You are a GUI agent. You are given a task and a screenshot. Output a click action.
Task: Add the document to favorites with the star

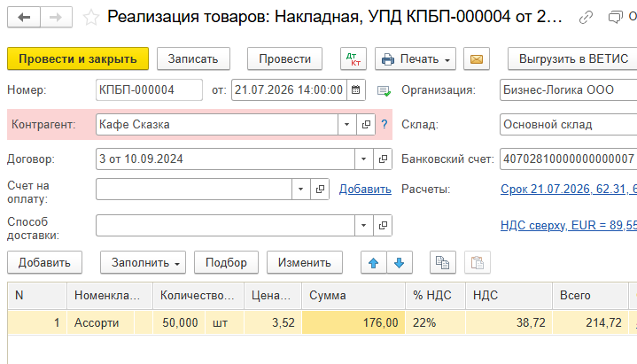(91, 17)
